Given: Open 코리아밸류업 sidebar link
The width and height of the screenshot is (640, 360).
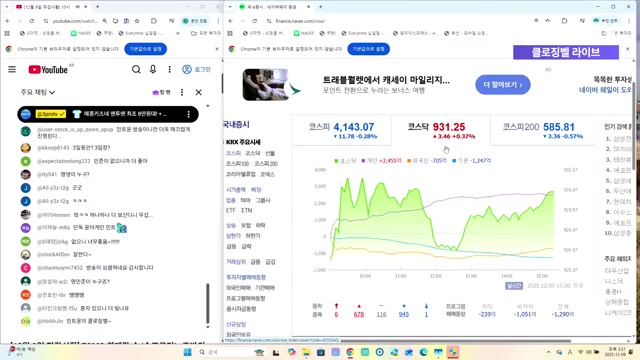Looking at the screenshot, I should click(240, 174).
